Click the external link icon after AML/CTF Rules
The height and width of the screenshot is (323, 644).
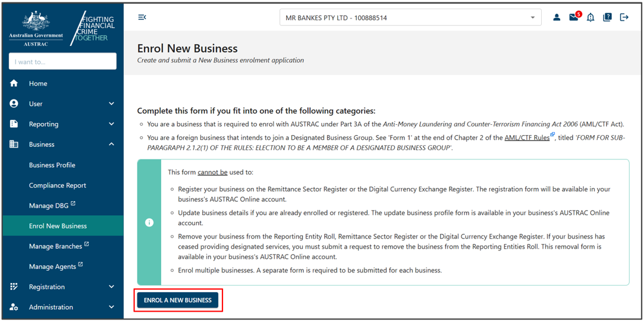click(x=552, y=134)
